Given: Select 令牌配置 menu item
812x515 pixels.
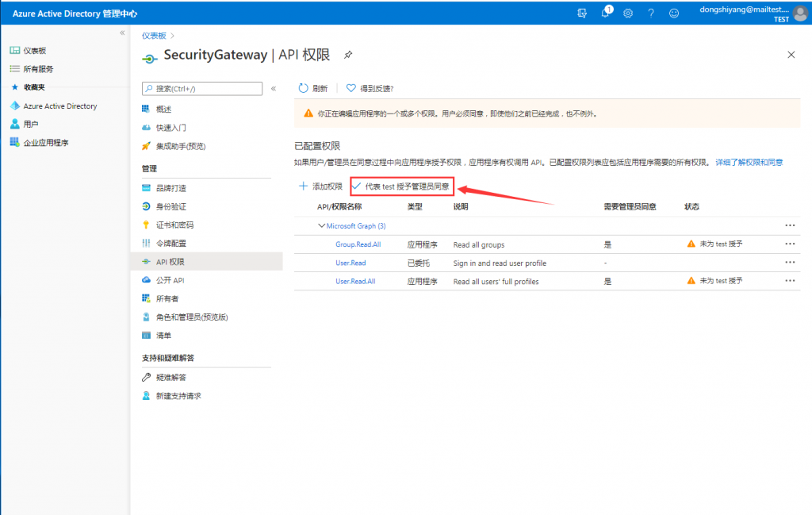Looking at the screenshot, I should [171, 243].
